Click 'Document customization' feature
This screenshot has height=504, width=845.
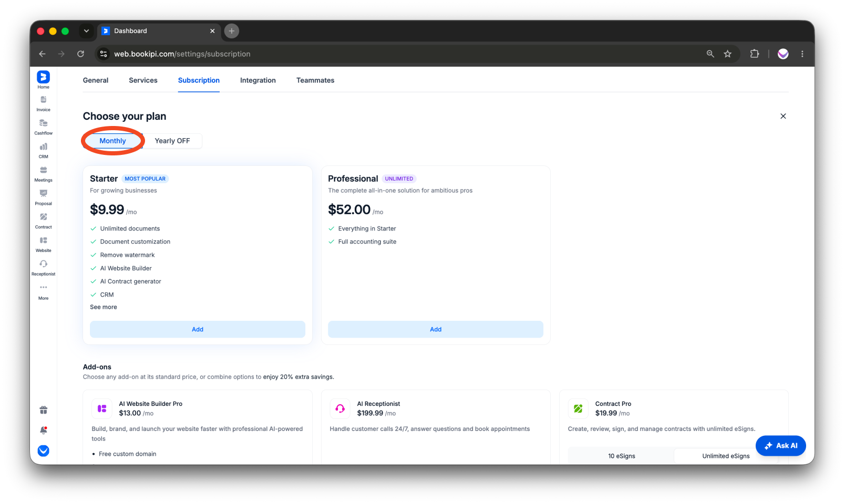(x=135, y=241)
